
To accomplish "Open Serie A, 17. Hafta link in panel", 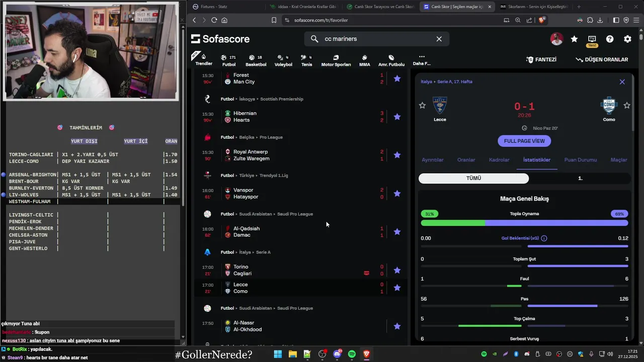I will [x=455, y=81].
